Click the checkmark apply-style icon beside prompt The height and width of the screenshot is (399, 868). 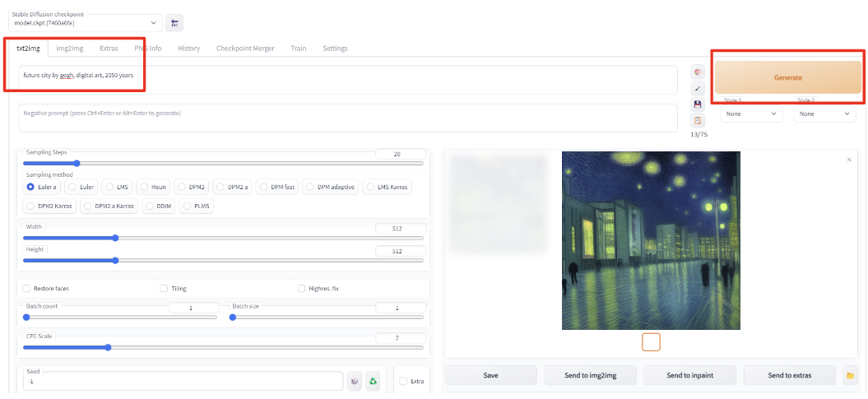coord(698,88)
